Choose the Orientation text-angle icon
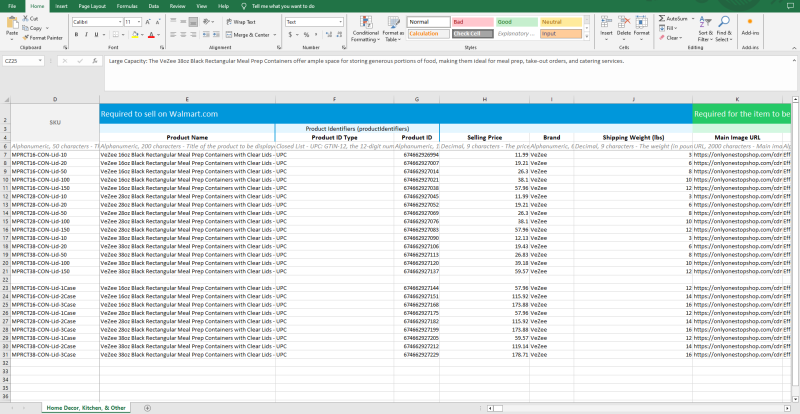Screen dimensions: 800x414 click(206, 22)
